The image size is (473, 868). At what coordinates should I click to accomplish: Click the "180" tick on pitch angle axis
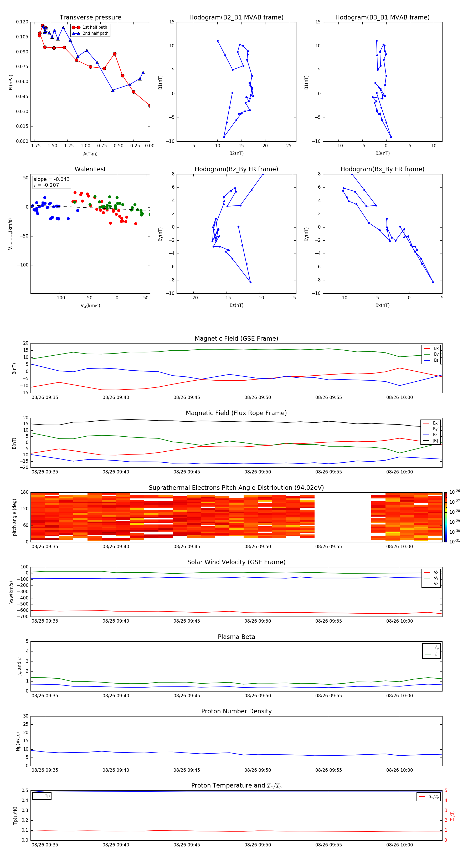25,492
